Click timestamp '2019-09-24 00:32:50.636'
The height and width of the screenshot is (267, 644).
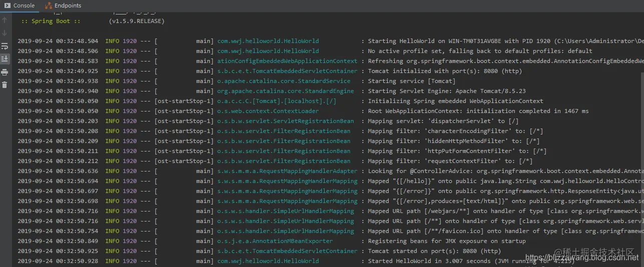click(58, 171)
